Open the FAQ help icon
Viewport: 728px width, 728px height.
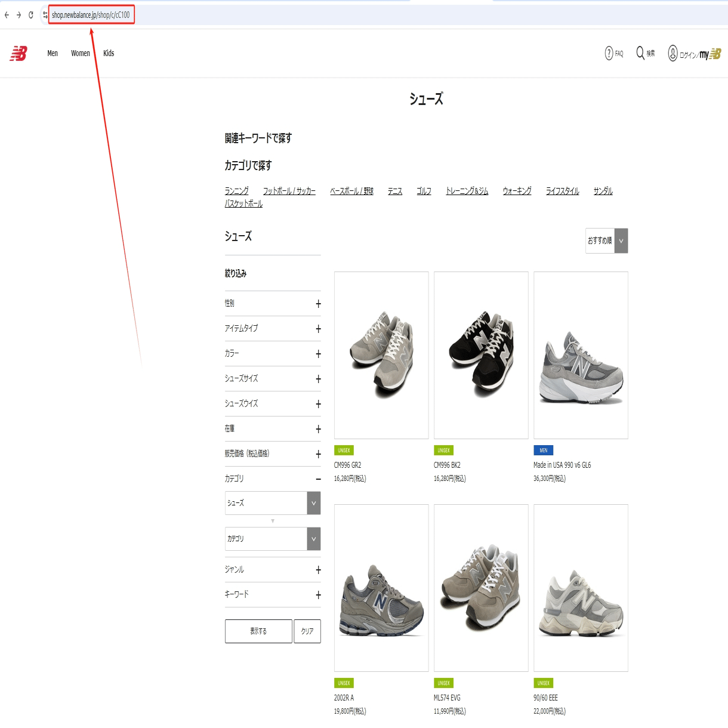(x=609, y=54)
